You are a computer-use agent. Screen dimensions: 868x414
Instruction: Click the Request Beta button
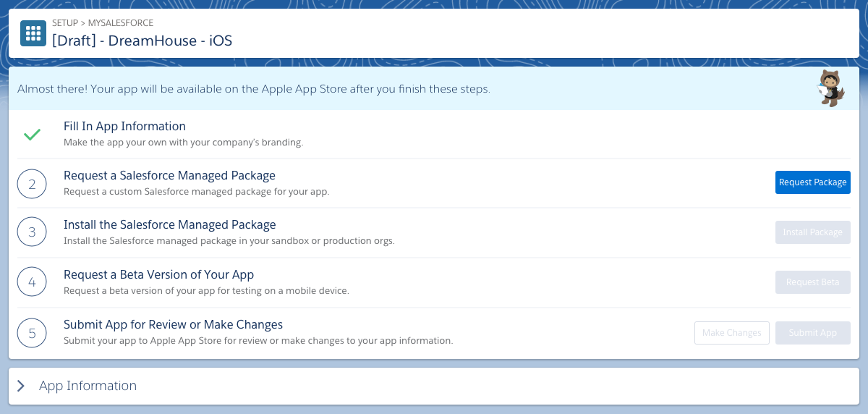813,282
